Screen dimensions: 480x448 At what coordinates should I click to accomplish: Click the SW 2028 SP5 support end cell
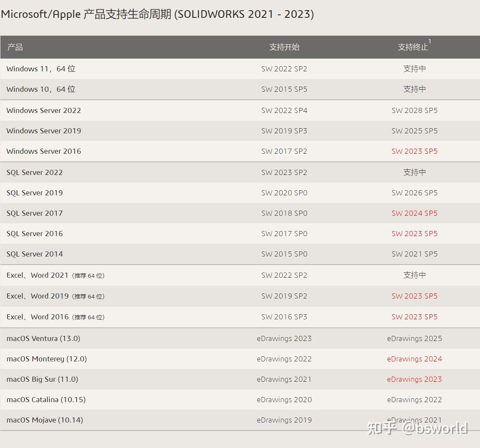coord(415,110)
